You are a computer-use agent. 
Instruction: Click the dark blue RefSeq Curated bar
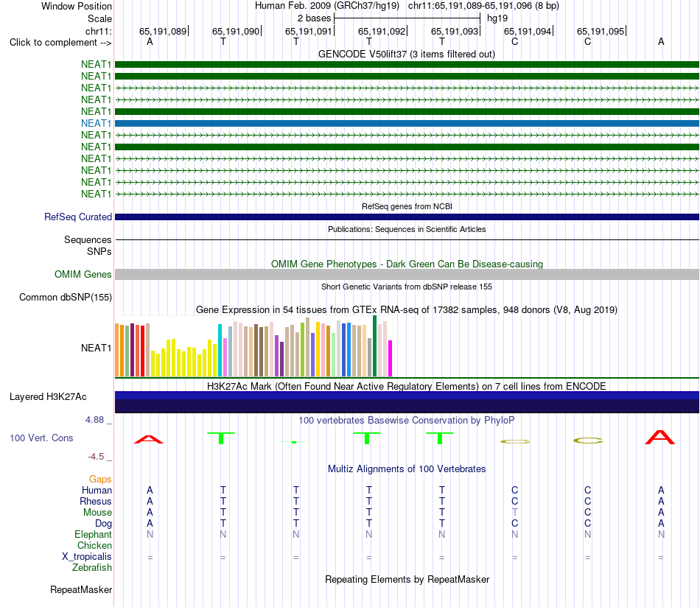coord(407,217)
